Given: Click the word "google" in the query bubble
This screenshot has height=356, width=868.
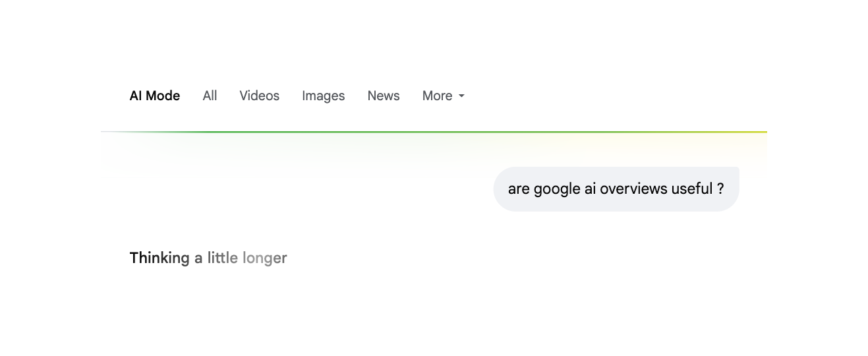Looking at the screenshot, I should click(557, 189).
